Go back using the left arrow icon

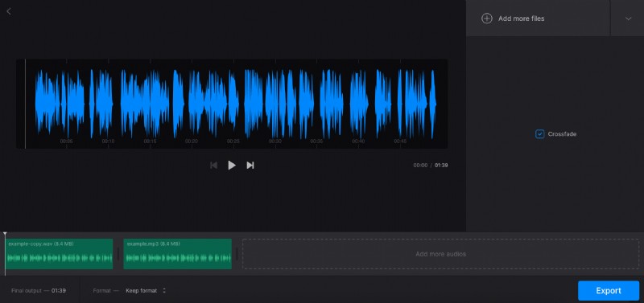click(x=9, y=11)
